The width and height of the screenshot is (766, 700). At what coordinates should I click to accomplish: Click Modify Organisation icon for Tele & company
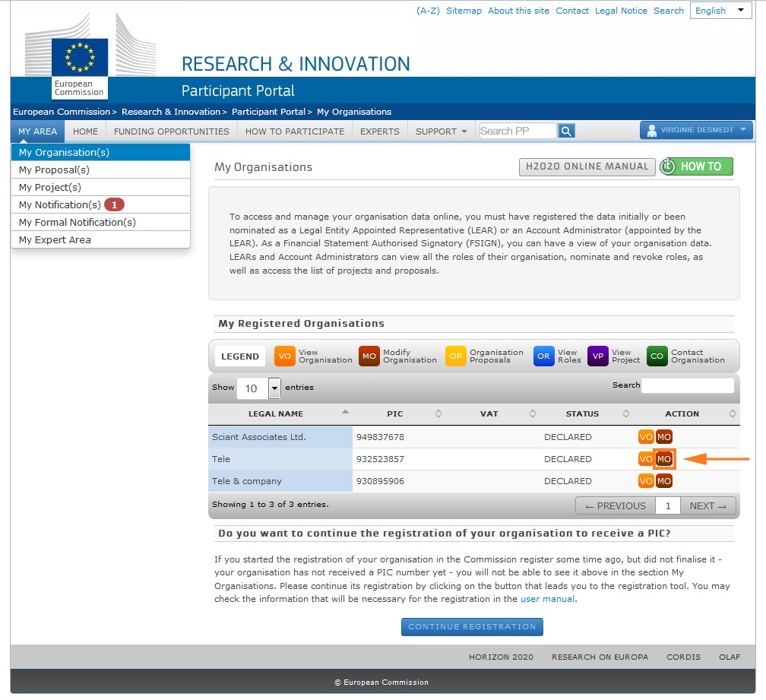point(664,481)
